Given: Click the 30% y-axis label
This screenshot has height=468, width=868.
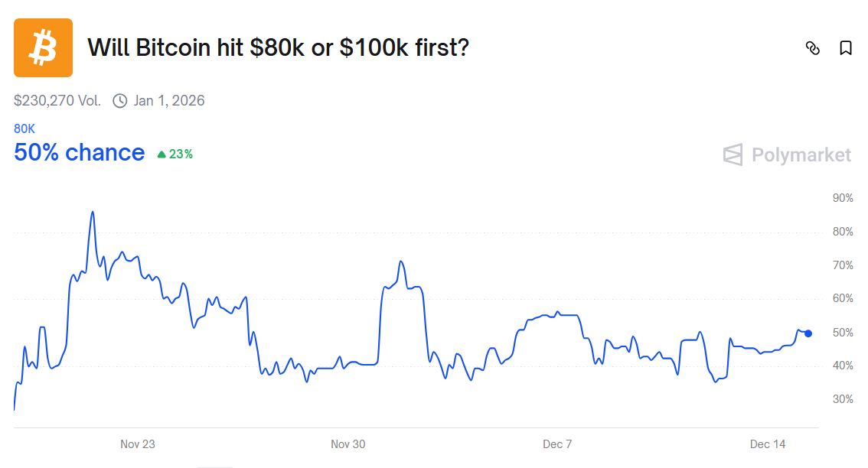Looking at the screenshot, I should coord(843,399).
